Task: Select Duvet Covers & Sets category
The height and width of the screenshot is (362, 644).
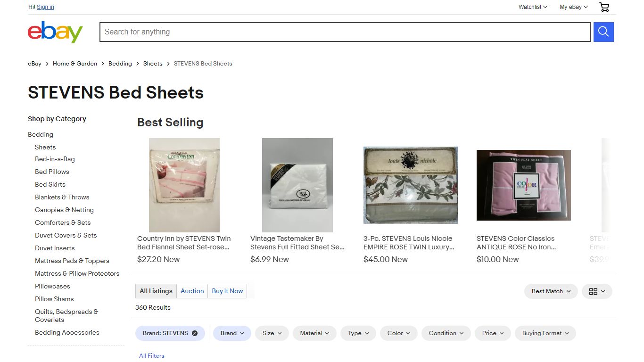Action: (x=66, y=236)
